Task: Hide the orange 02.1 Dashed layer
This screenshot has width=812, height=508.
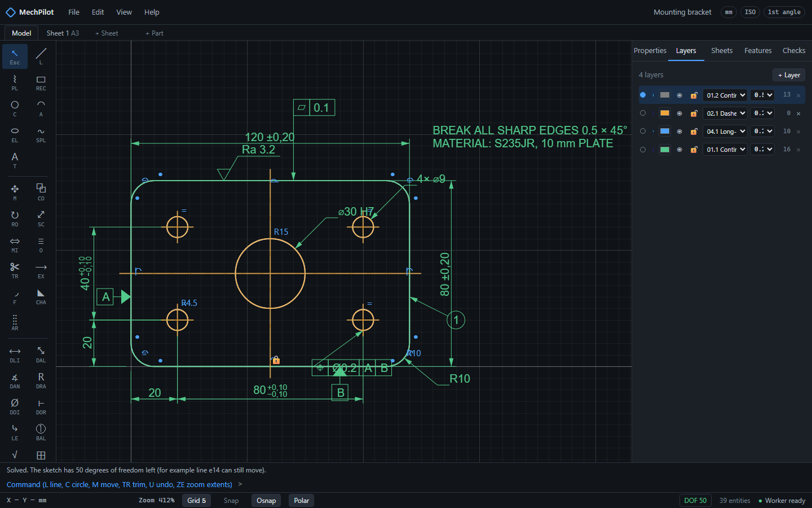Action: click(x=679, y=113)
